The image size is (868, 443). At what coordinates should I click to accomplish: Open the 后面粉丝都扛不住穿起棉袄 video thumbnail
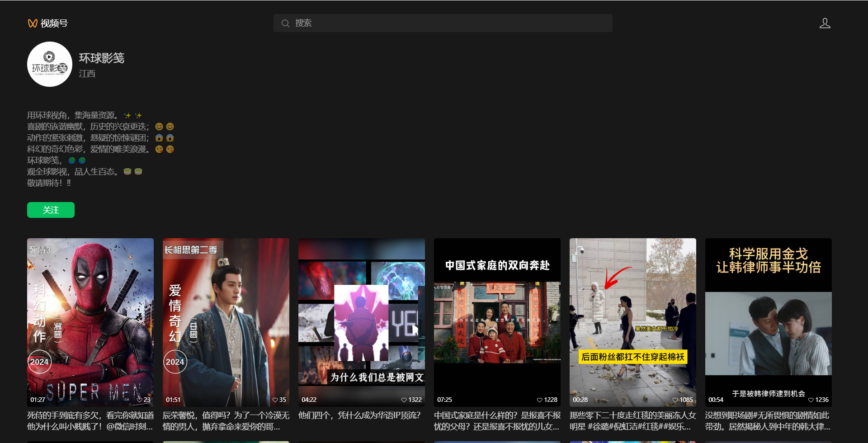tap(633, 322)
